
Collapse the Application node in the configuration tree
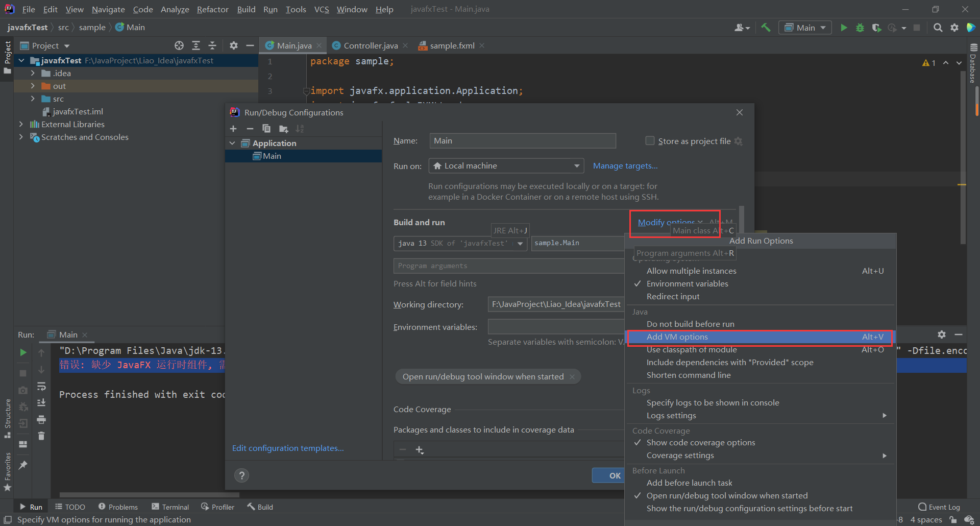pos(233,143)
